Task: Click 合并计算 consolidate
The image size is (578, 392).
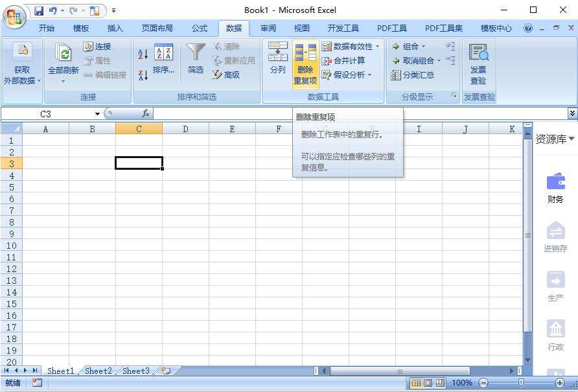Action: 343,60
